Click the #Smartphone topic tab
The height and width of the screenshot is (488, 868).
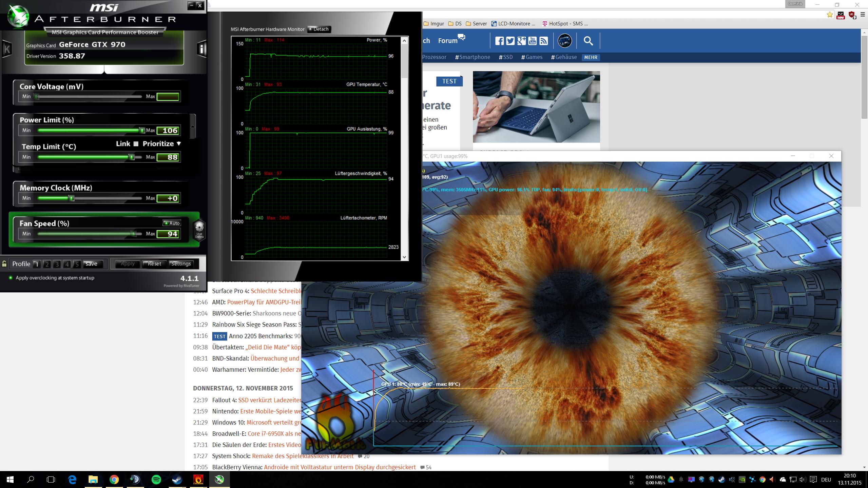coord(472,57)
